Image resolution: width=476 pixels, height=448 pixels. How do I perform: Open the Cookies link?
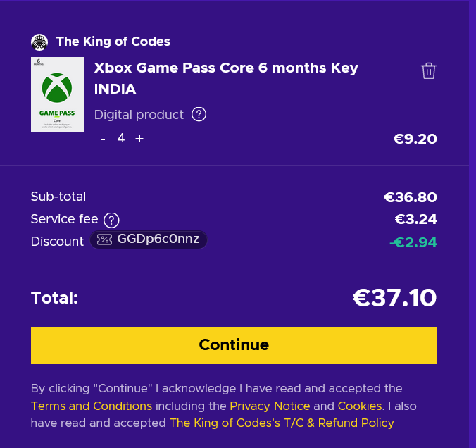click(360, 406)
